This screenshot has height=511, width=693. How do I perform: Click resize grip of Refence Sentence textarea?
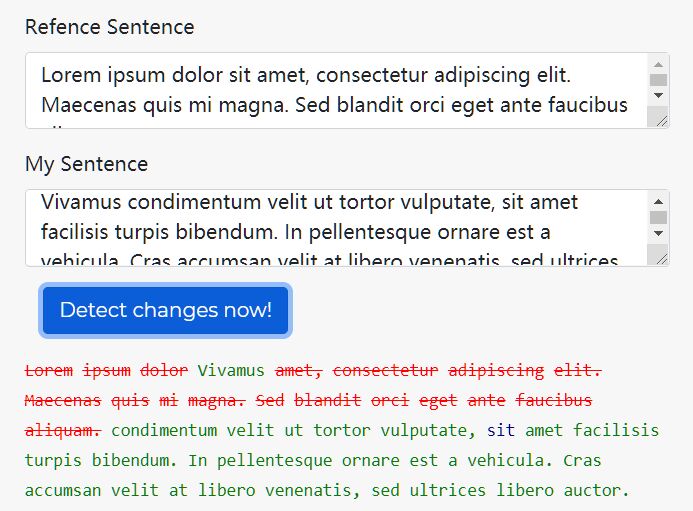661,120
